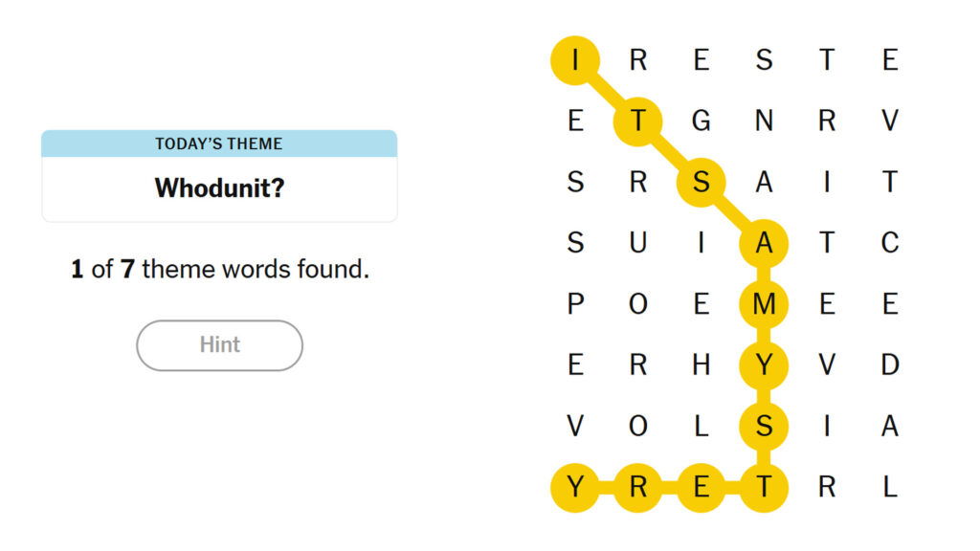Select the letter A ending the seventh row

click(x=890, y=427)
